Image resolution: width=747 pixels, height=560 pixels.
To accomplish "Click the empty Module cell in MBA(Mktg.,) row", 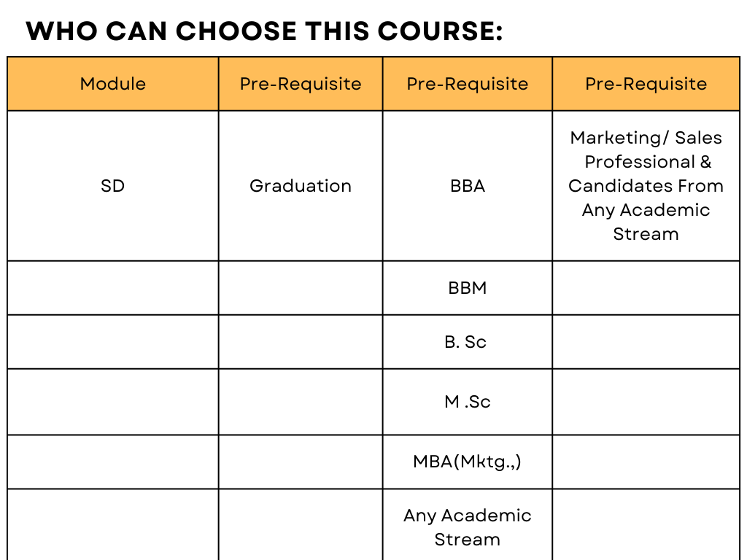I will pyautogui.click(x=113, y=462).
